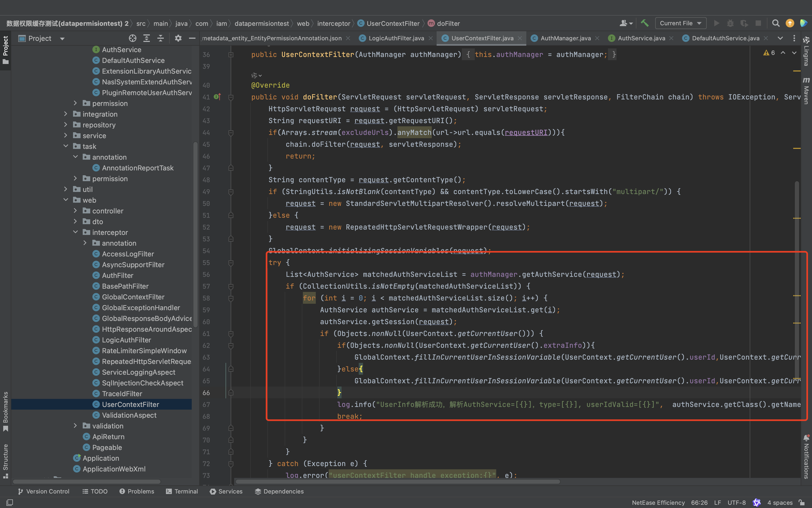
Task: Click the Stop square icon
Action: pyautogui.click(x=758, y=23)
